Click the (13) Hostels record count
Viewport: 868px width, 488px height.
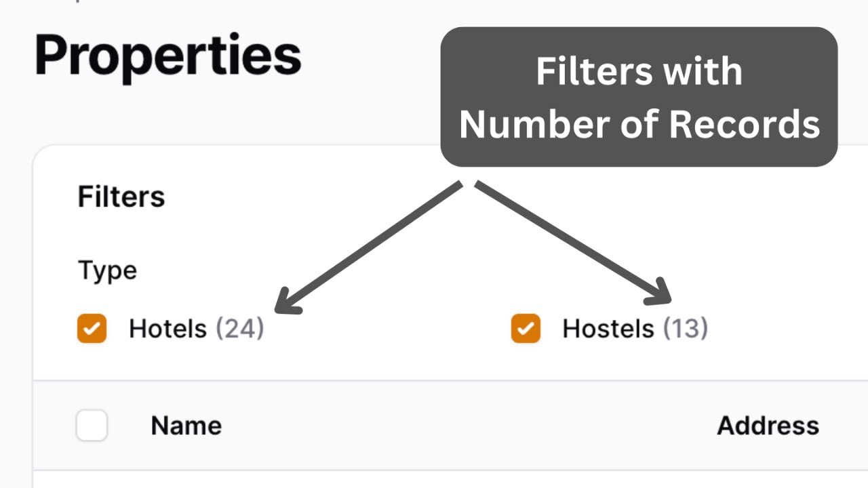point(685,329)
